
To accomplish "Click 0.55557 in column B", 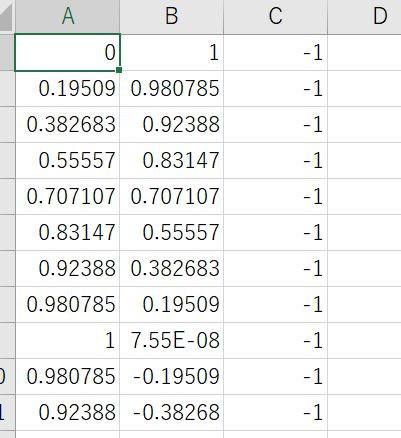I will coord(171,233).
